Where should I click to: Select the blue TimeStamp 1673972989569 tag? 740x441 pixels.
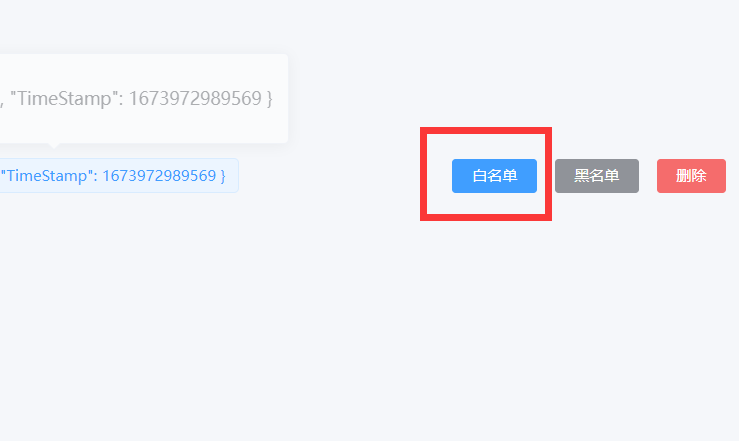119,176
